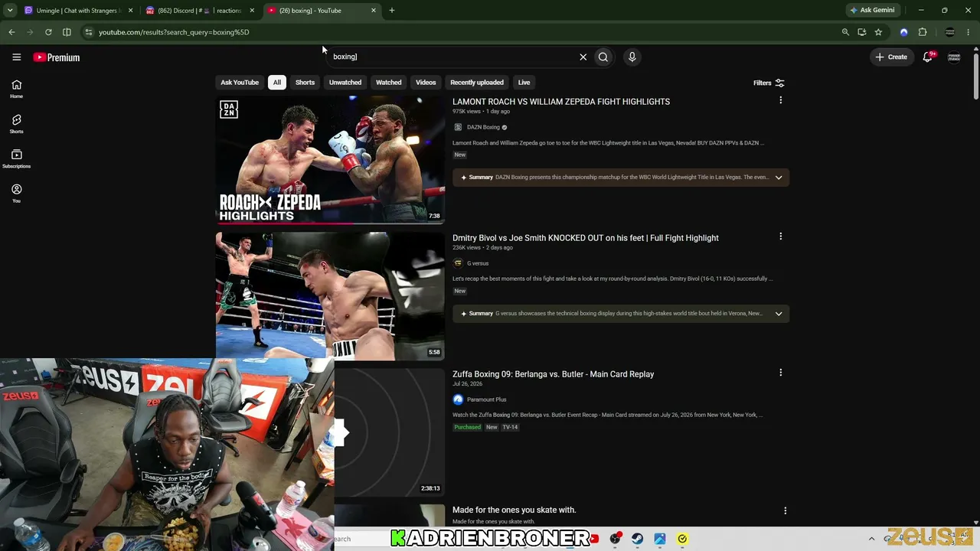
Task: Filter results by Videos chip
Action: click(426, 83)
